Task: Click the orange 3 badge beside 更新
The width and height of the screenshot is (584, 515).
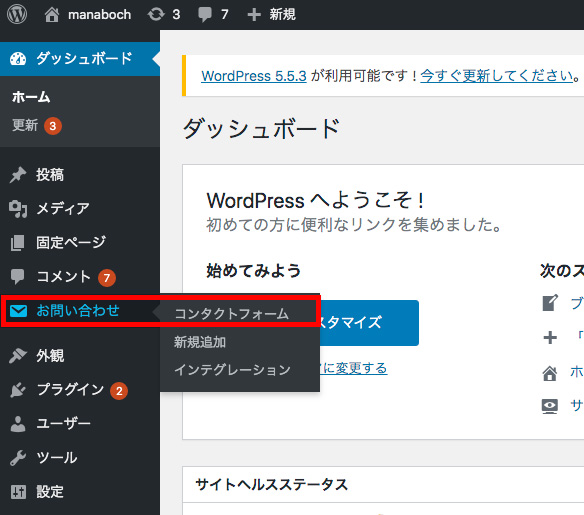Action: (x=53, y=126)
